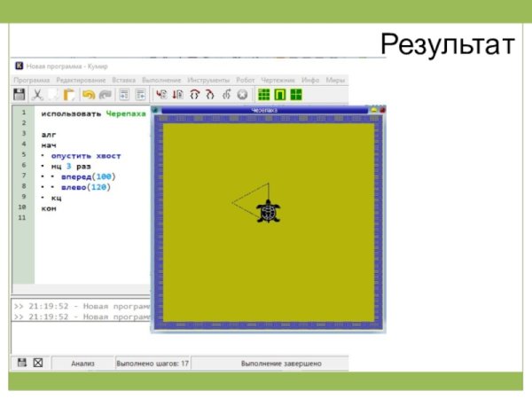
Task: Open the Инструменты menu
Action: pos(207,80)
